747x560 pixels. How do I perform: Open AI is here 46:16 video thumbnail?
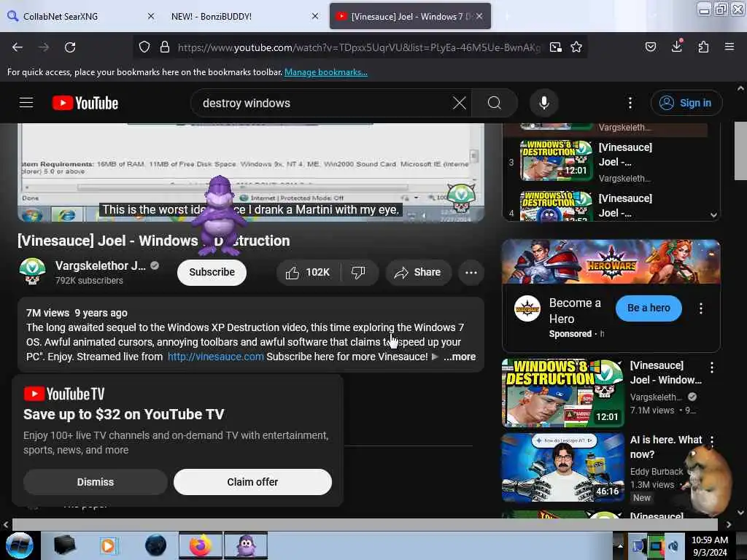click(562, 467)
